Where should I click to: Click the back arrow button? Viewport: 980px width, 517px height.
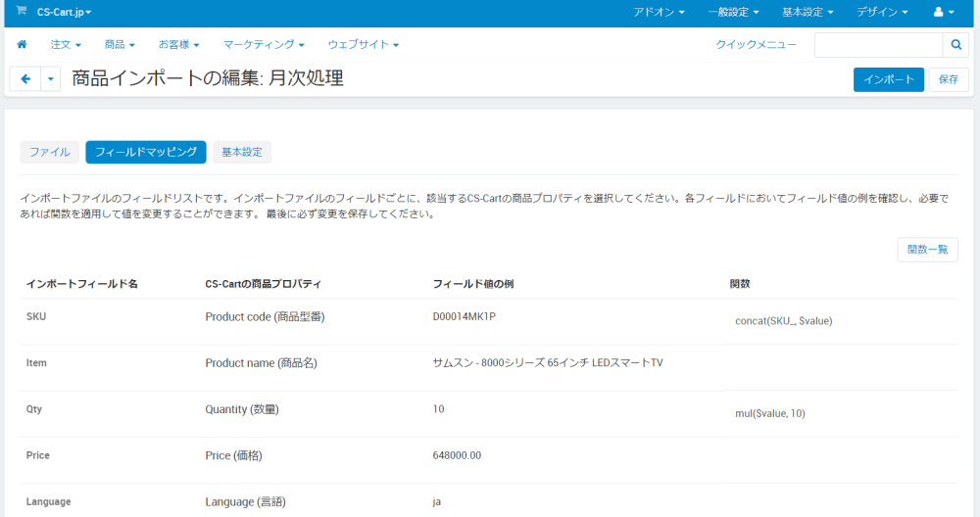[x=25, y=79]
